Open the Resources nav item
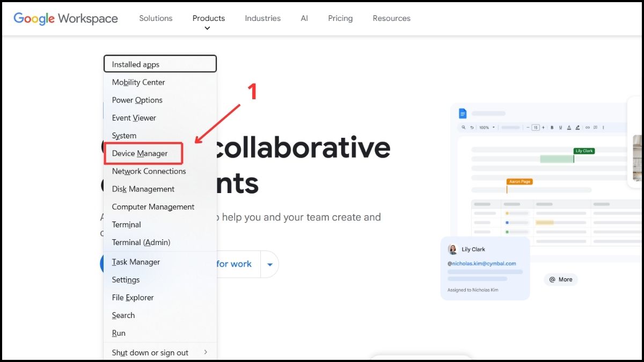Image resolution: width=644 pixels, height=362 pixels. tap(391, 18)
